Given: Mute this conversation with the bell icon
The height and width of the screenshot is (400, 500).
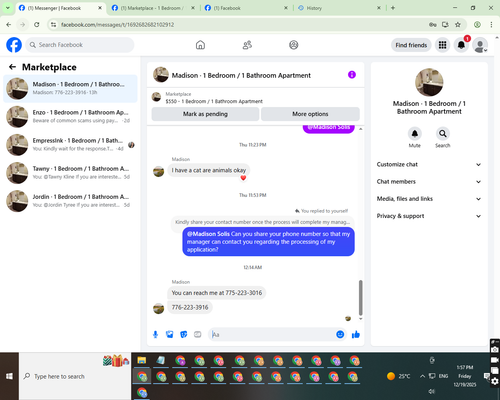Looking at the screenshot, I should tap(415, 134).
